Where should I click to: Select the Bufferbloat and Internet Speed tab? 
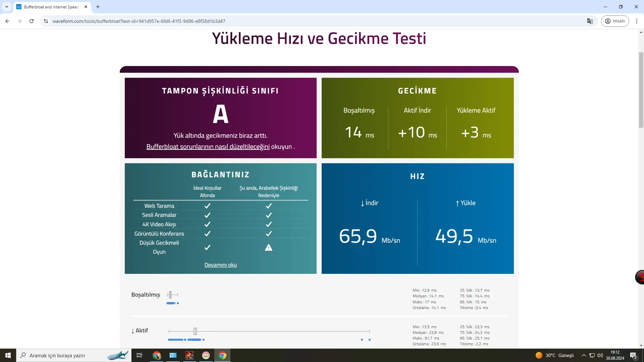click(52, 7)
